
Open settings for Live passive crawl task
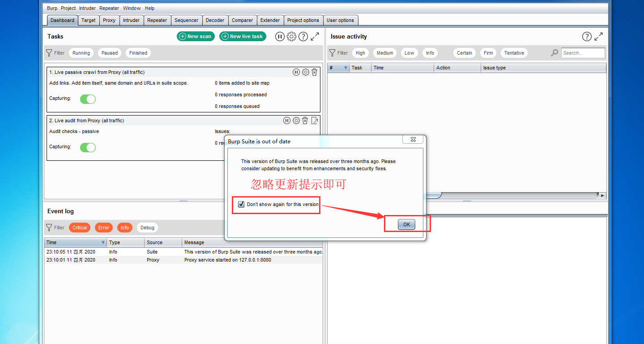306,72
